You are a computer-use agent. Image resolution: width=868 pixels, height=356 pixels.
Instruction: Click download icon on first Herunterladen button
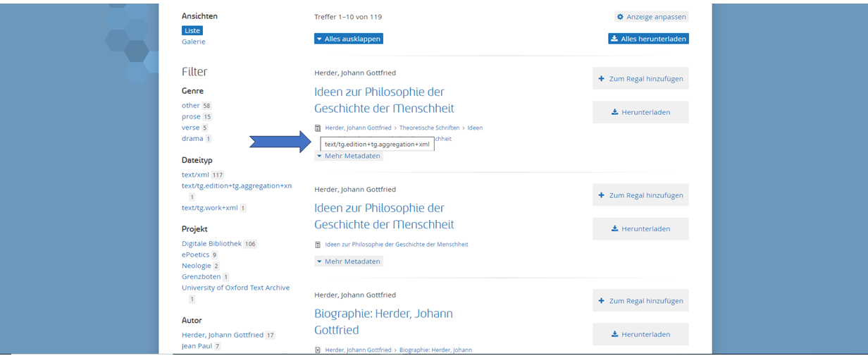[614, 112]
